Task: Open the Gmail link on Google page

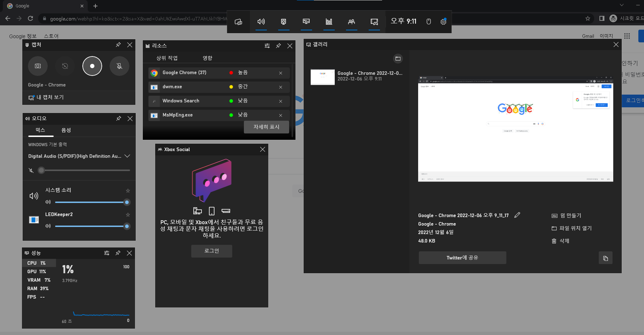Action: point(588,36)
